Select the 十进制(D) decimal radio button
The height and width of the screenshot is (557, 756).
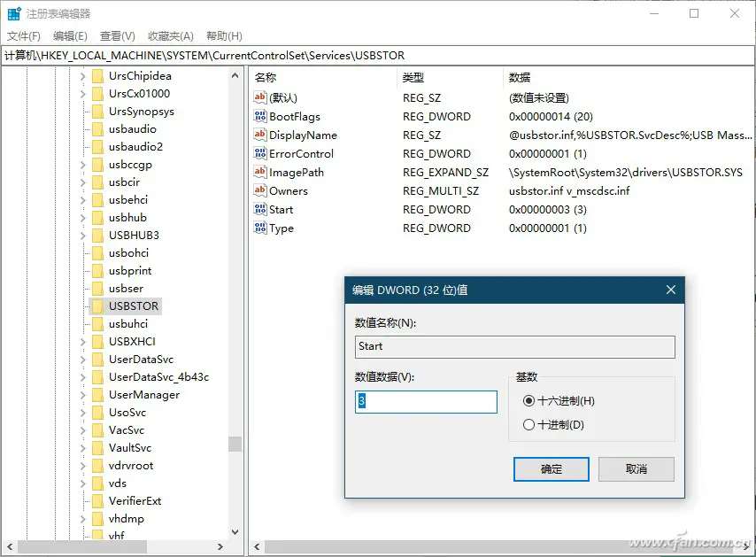[x=528, y=424]
